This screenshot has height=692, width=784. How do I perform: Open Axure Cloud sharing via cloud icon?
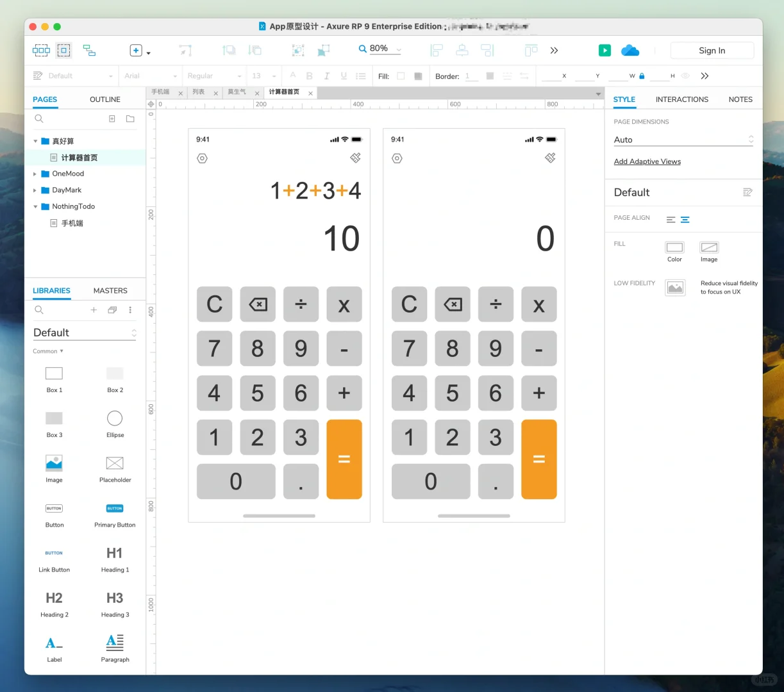tap(630, 50)
